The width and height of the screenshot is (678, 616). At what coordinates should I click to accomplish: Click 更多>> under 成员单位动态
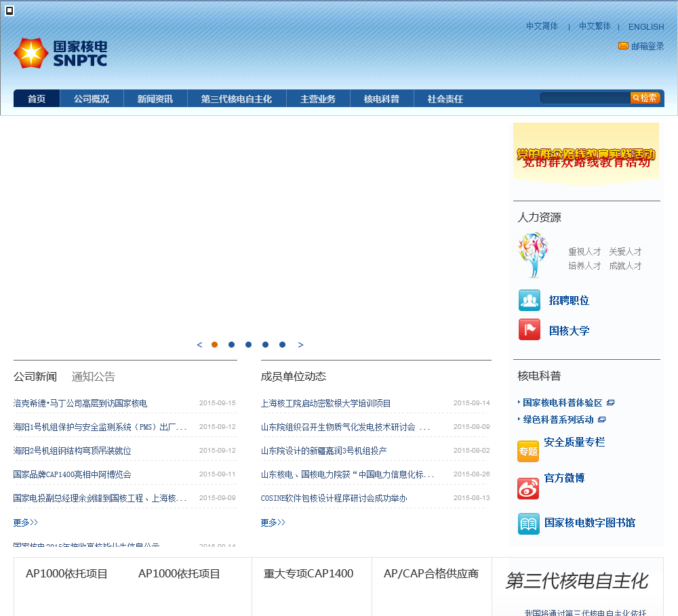[273, 522]
